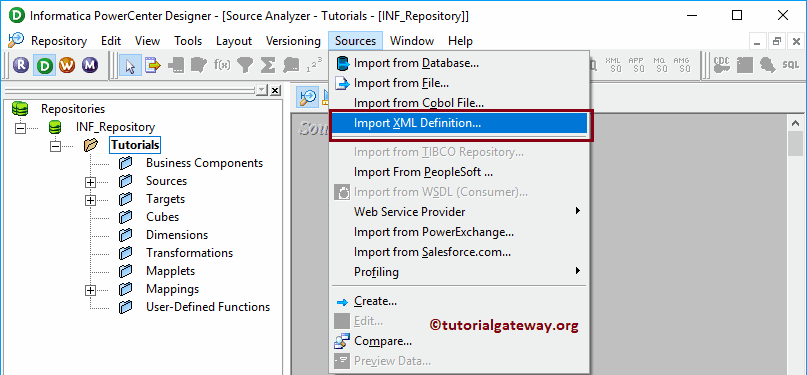807x375 pixels.
Task: Select the Cubes tree item
Action: pos(162,217)
